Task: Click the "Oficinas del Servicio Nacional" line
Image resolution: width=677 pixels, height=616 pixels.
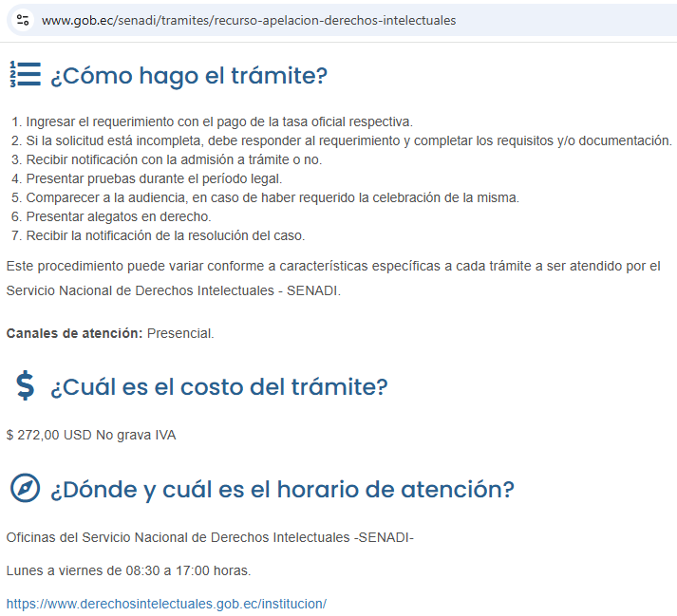Action: pos(209,538)
